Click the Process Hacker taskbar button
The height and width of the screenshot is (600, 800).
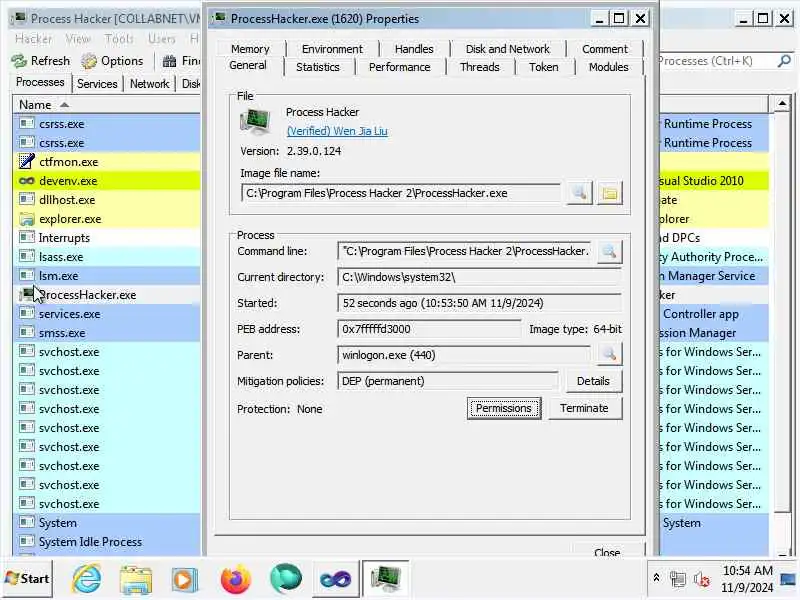point(386,579)
